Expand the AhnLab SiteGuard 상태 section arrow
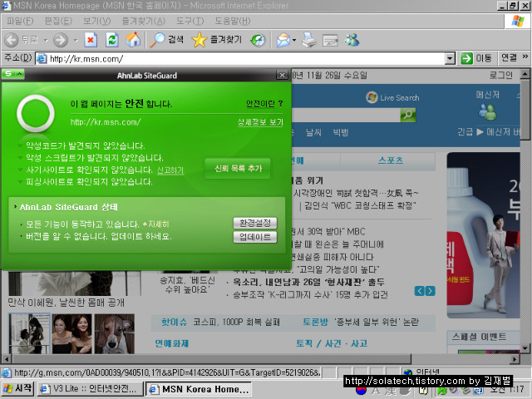 pos(15,207)
